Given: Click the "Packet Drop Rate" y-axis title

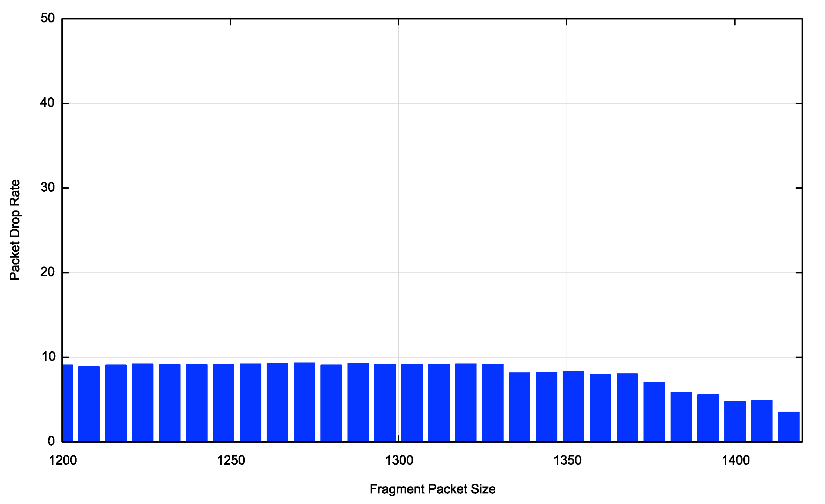Looking at the screenshot, I should (x=15, y=230).
